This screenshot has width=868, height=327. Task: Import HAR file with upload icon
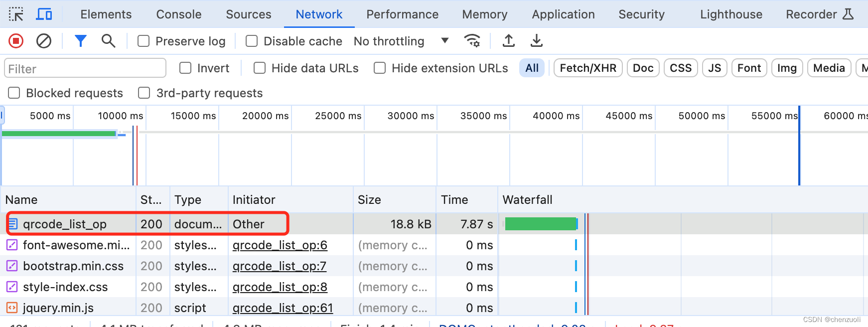[508, 40]
